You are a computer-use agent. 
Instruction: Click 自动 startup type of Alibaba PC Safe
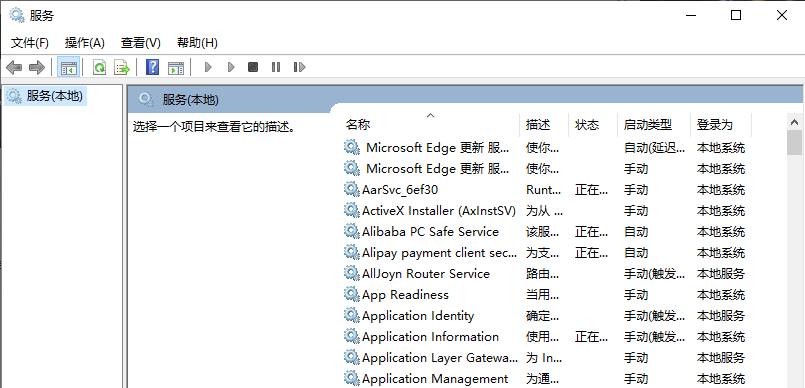coord(636,232)
